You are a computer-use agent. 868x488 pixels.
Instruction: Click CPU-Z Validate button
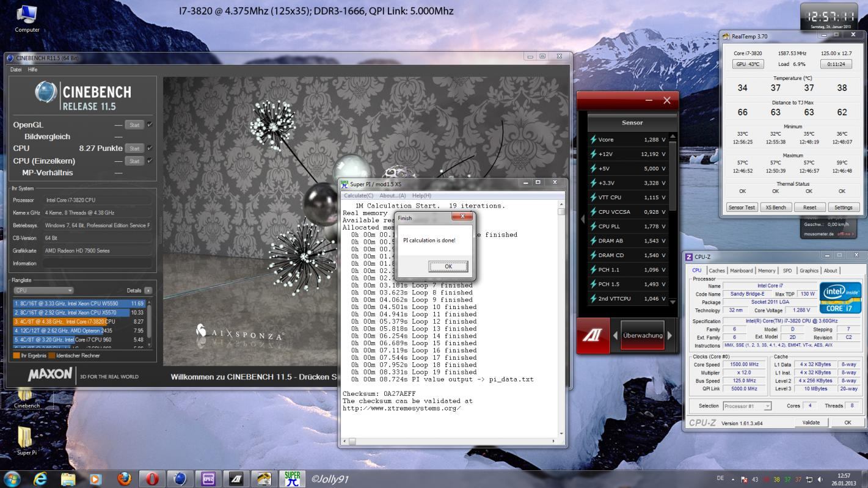pyautogui.click(x=811, y=422)
